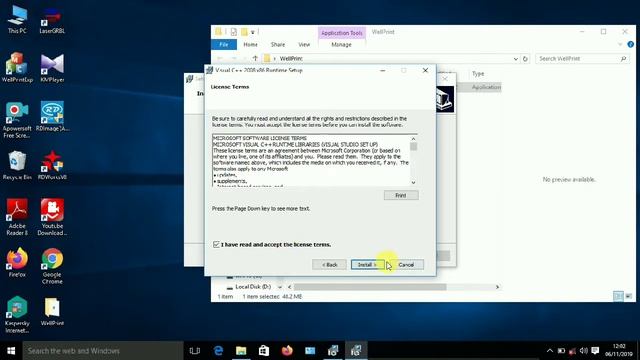Select Apowersoft Free Screen Recorder icon

[x=17, y=120]
